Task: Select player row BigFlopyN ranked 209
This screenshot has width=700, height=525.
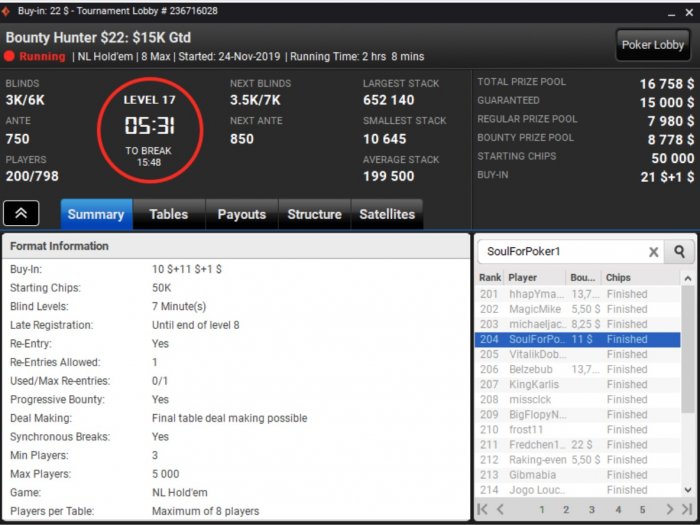Action: pyautogui.click(x=578, y=415)
